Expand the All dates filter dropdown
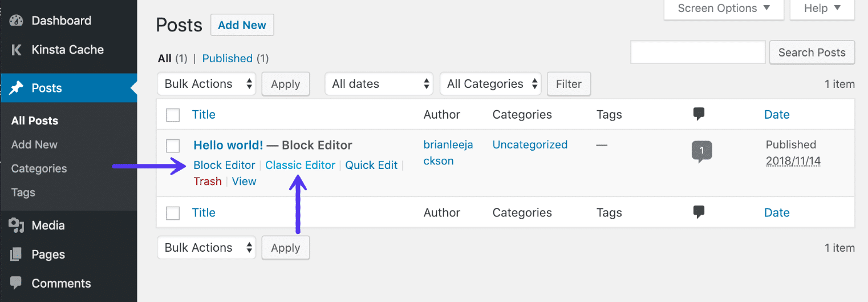This screenshot has width=868, height=302. point(379,84)
